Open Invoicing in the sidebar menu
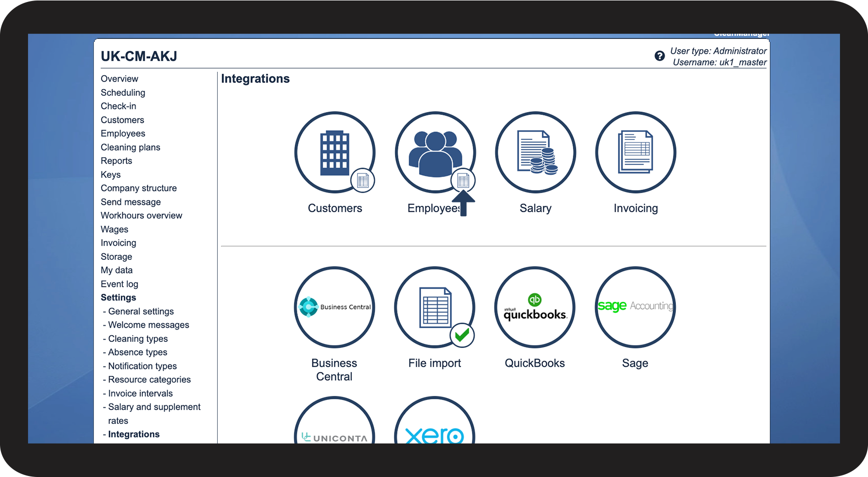Image resolution: width=868 pixels, height=477 pixels. 118,243
